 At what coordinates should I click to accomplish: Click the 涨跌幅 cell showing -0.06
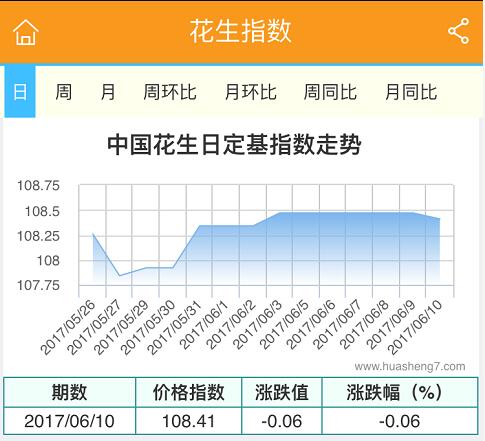pyautogui.click(x=399, y=421)
